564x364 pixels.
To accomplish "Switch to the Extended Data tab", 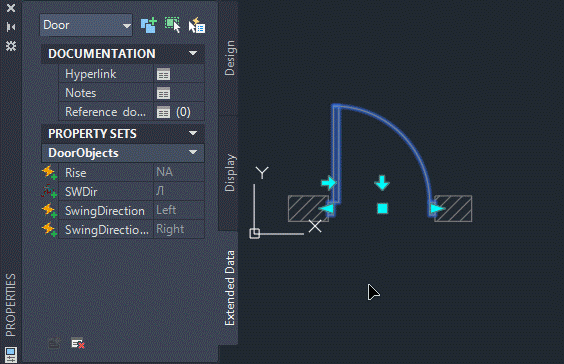I will [229, 288].
